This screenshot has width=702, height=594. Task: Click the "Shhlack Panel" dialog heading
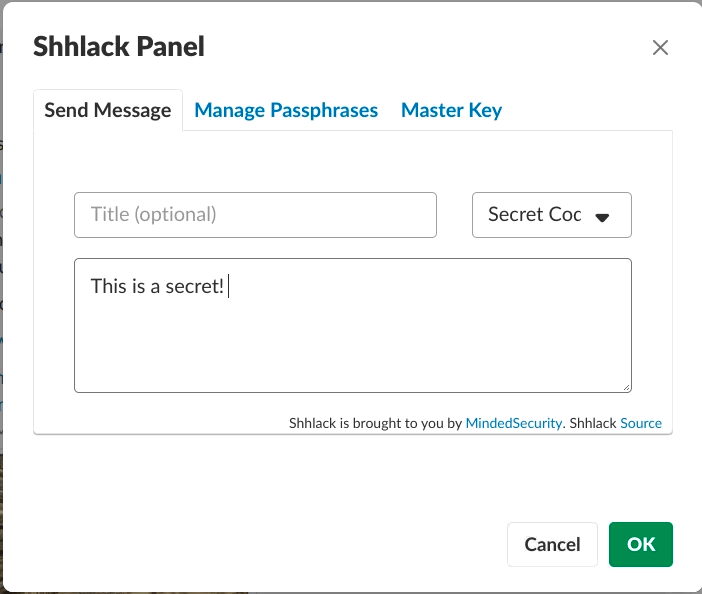[119, 46]
